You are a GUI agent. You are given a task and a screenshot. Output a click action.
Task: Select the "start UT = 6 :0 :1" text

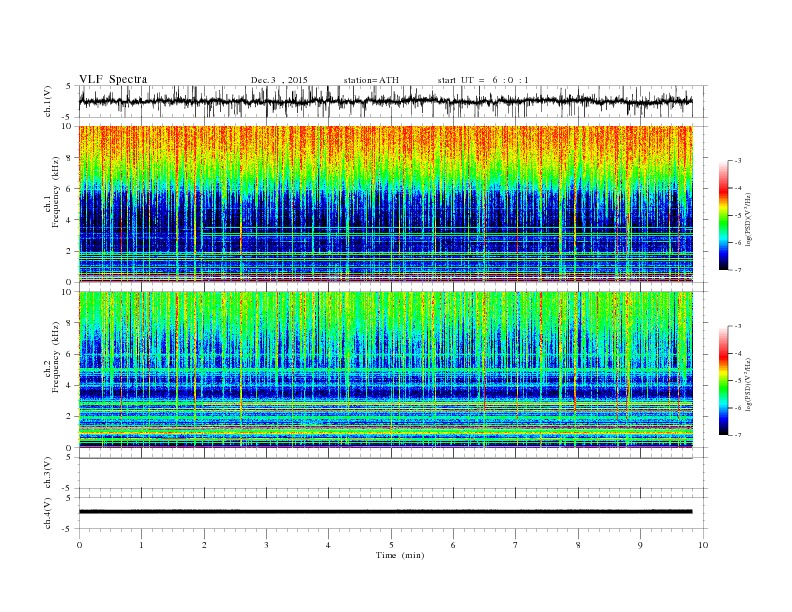click(x=483, y=80)
